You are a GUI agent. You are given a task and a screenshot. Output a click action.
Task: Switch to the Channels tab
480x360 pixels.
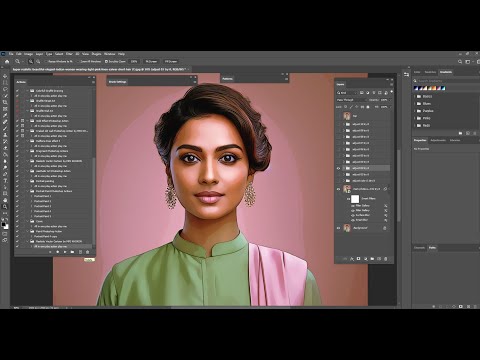[420, 248]
